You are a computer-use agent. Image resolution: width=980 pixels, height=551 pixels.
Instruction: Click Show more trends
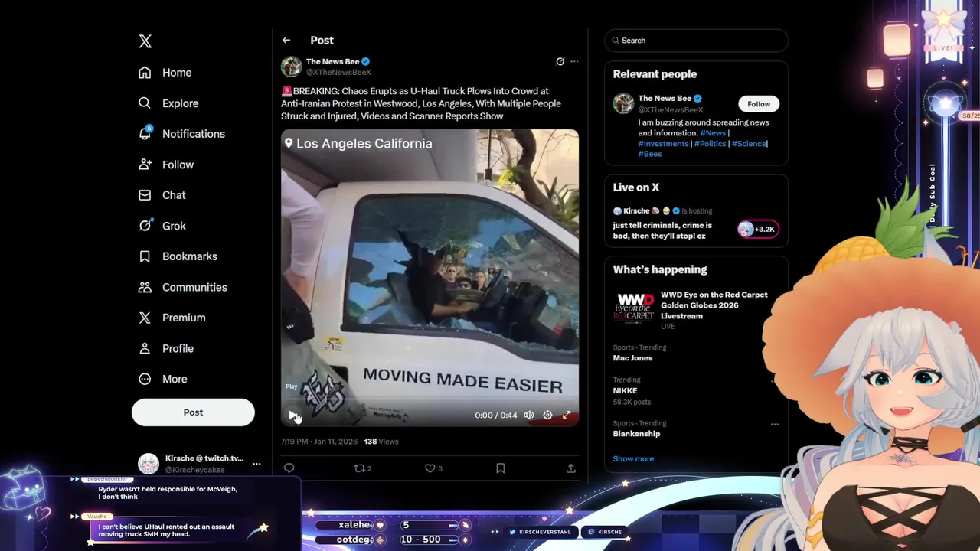point(633,458)
